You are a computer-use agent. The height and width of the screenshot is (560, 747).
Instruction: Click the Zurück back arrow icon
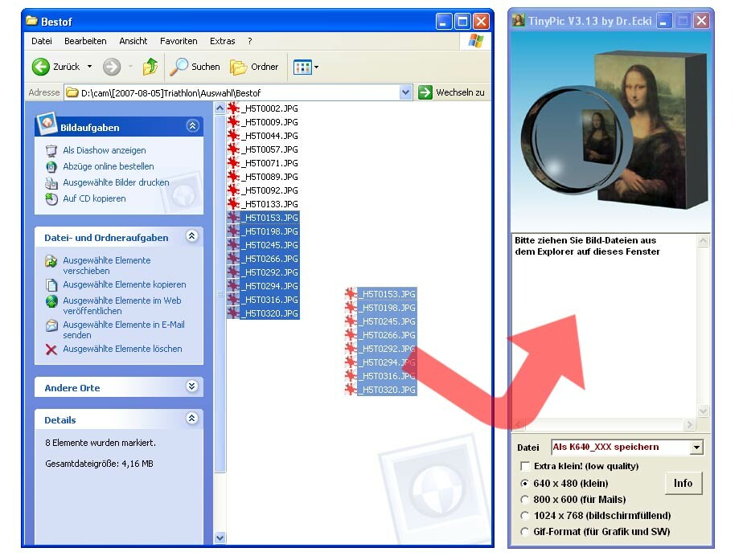pyautogui.click(x=41, y=67)
